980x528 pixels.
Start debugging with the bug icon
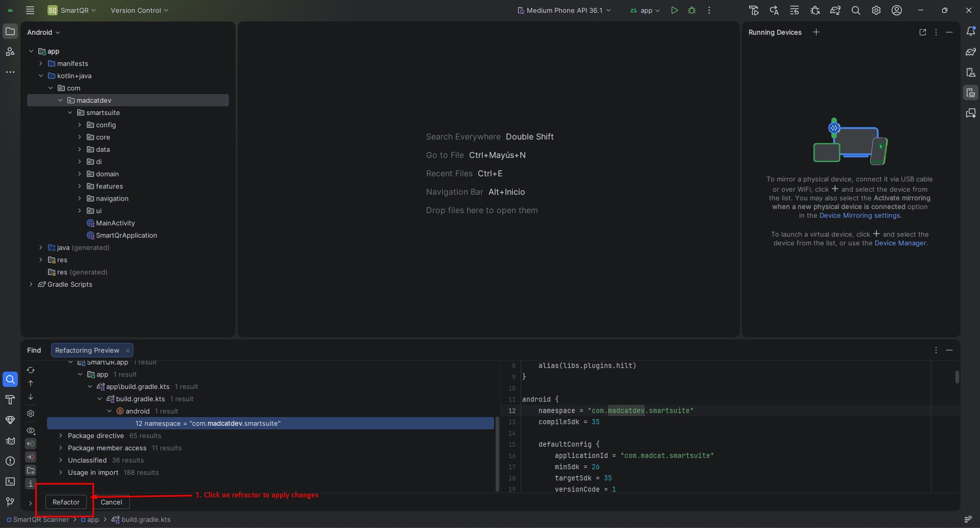coord(692,10)
